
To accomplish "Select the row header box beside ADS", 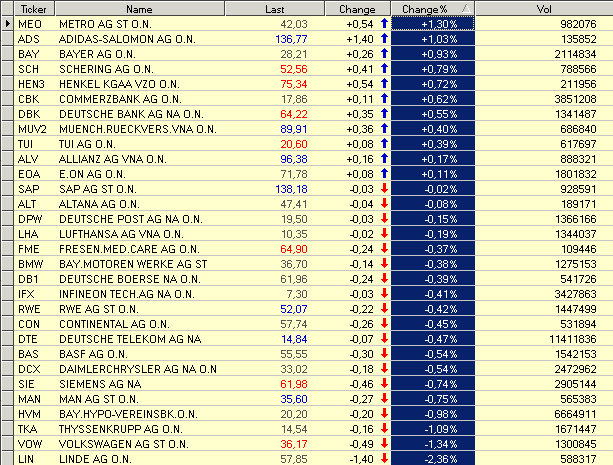I will tap(7, 39).
